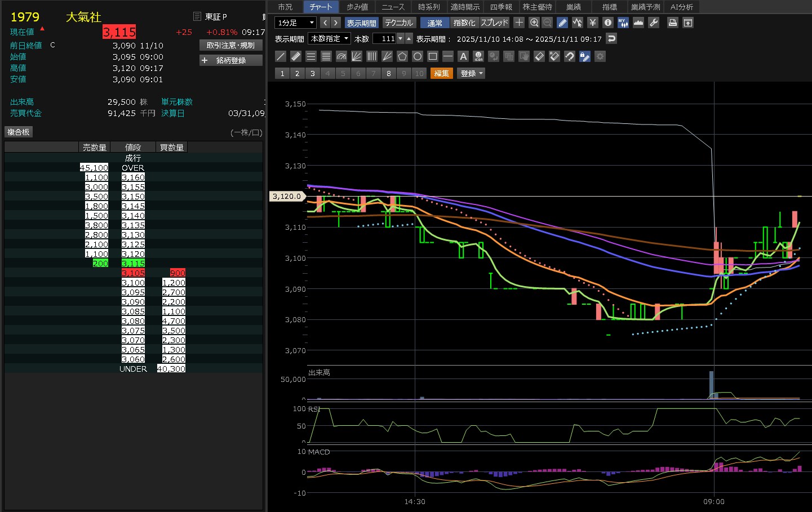Switch to the ニュース tab
This screenshot has height=512, width=812.
[393, 7]
